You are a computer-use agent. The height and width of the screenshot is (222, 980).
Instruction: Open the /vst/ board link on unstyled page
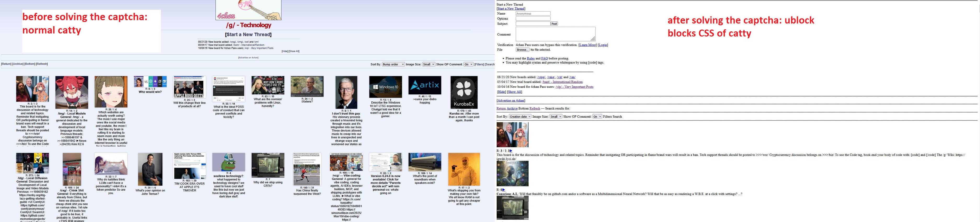point(560,77)
